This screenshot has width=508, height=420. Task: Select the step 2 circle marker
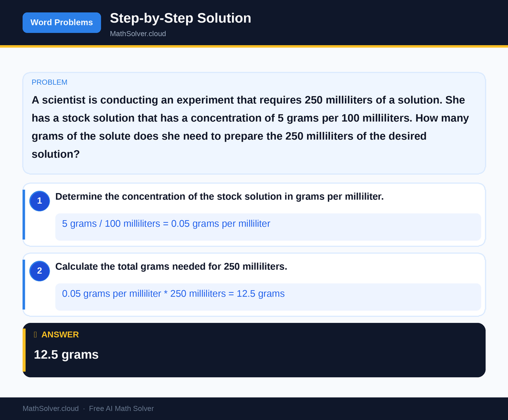[40, 271]
